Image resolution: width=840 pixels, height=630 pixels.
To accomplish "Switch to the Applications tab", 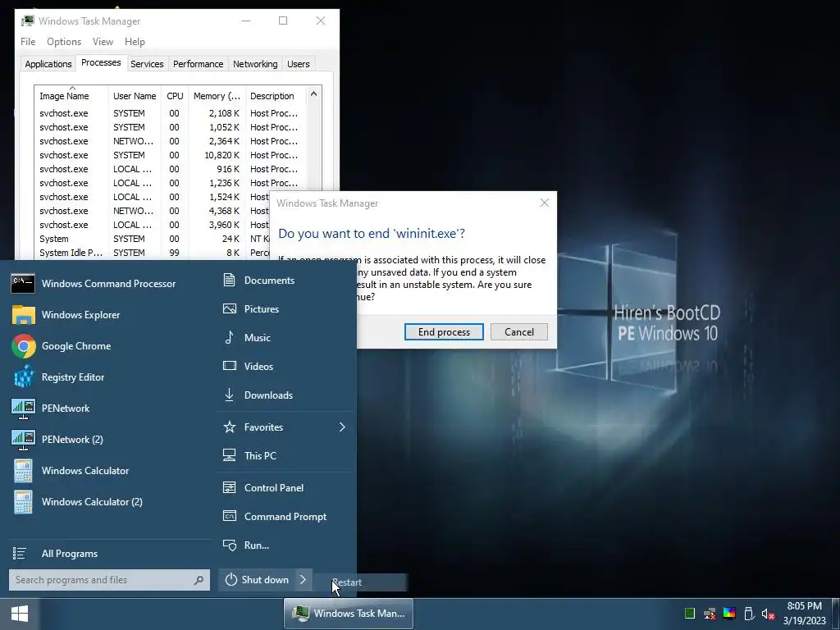I will click(48, 64).
